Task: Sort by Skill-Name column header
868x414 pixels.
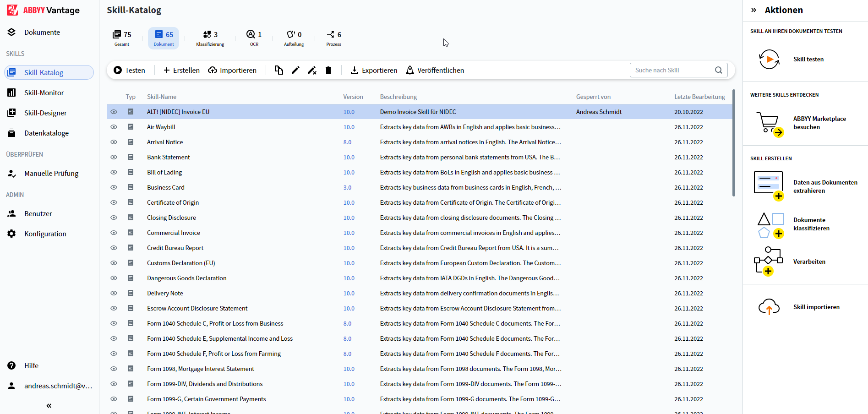Action: (x=162, y=97)
